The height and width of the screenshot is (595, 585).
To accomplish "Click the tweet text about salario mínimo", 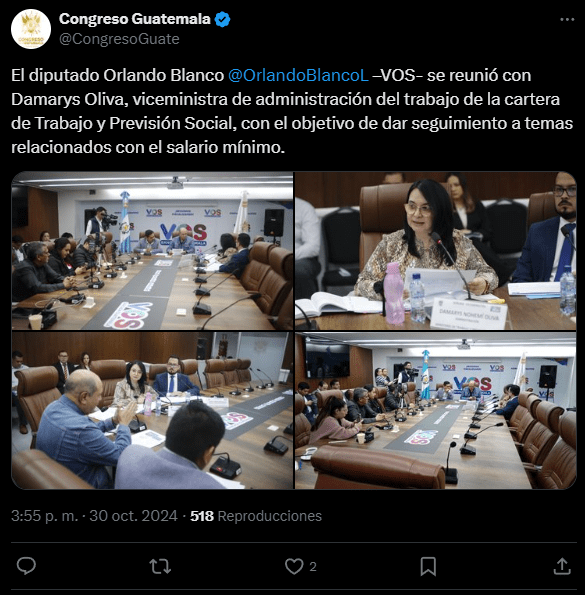I will [292, 111].
